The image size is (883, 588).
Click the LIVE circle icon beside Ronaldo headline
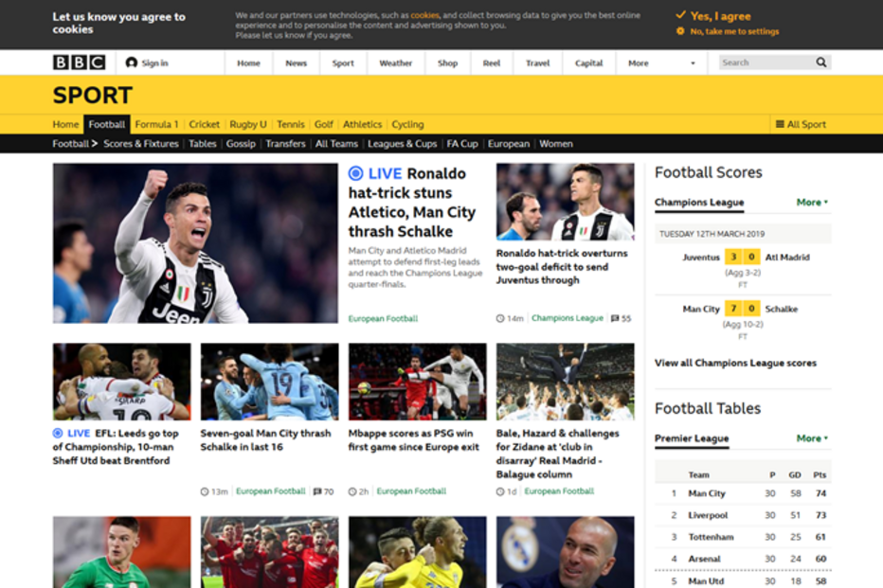355,173
